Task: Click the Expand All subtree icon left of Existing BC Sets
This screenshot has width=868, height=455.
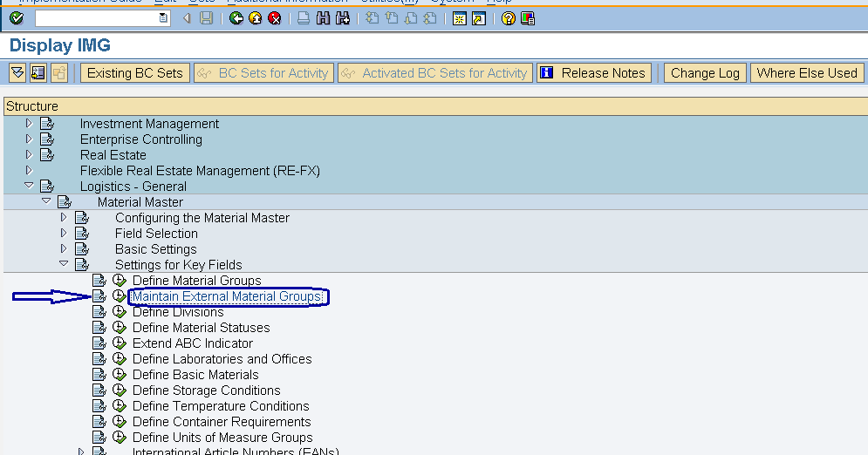Action: point(17,73)
